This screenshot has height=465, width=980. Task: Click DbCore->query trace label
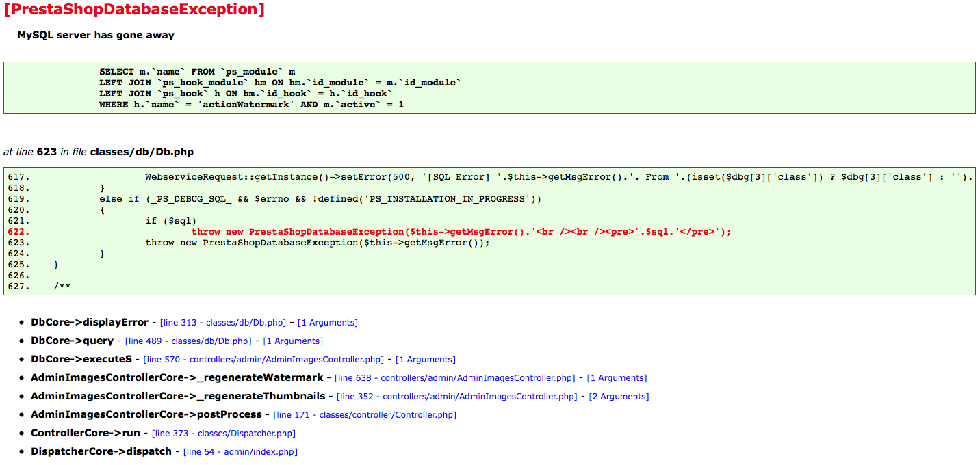(73, 341)
